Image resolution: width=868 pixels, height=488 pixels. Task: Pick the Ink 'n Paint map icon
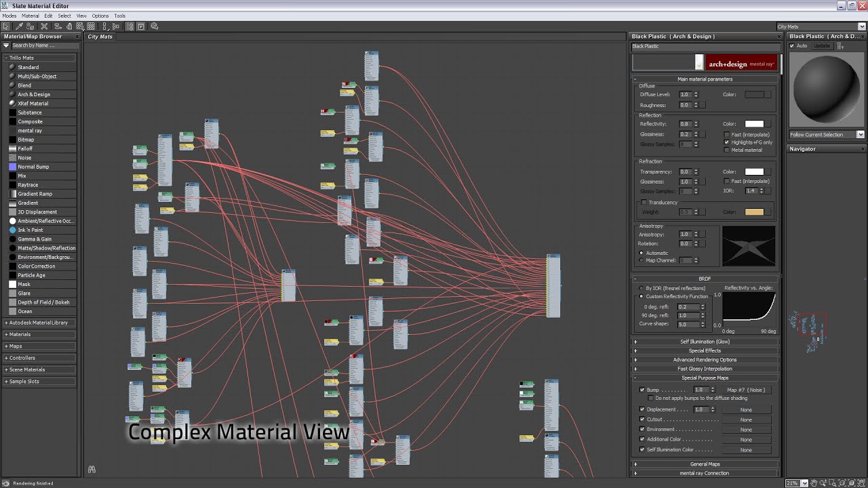click(x=12, y=230)
